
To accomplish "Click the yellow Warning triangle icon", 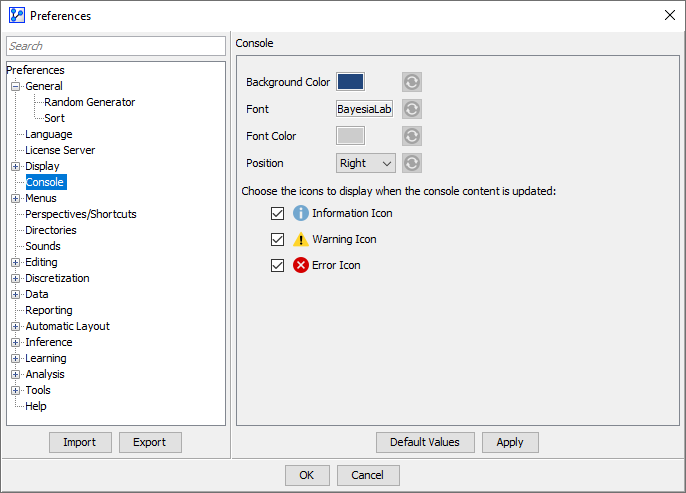I will pos(301,239).
